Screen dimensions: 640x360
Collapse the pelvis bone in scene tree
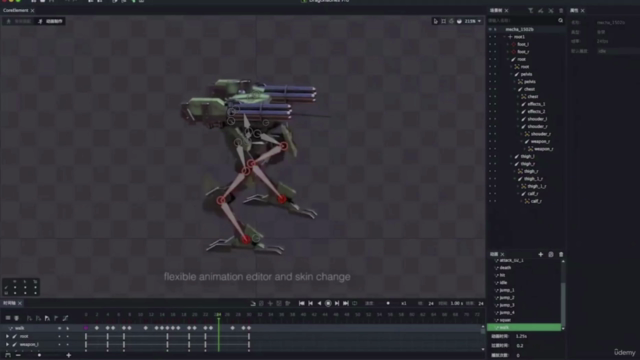pos(511,74)
